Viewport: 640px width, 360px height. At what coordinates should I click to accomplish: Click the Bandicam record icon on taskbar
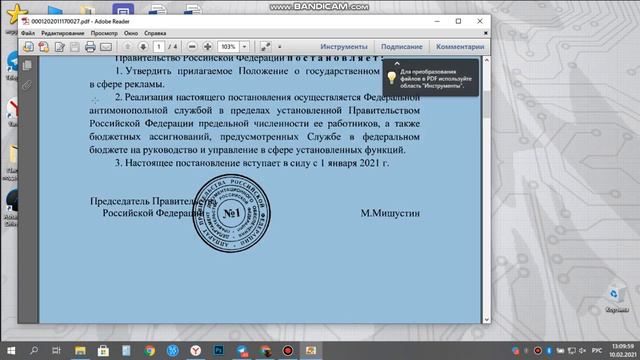click(x=288, y=351)
